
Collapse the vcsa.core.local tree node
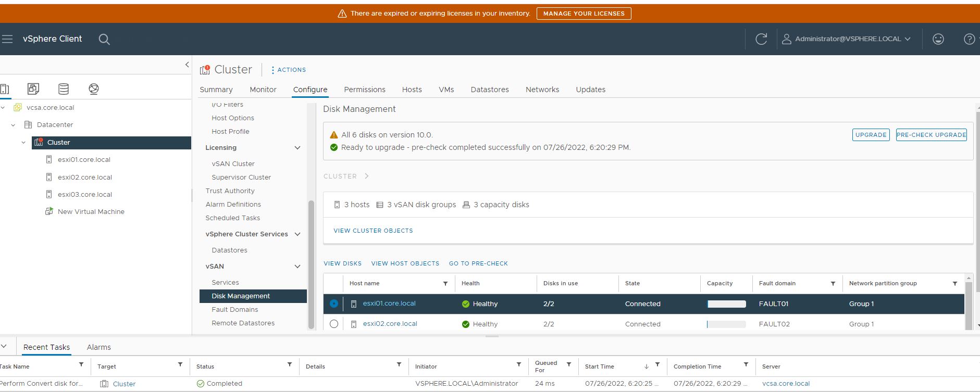(3, 108)
